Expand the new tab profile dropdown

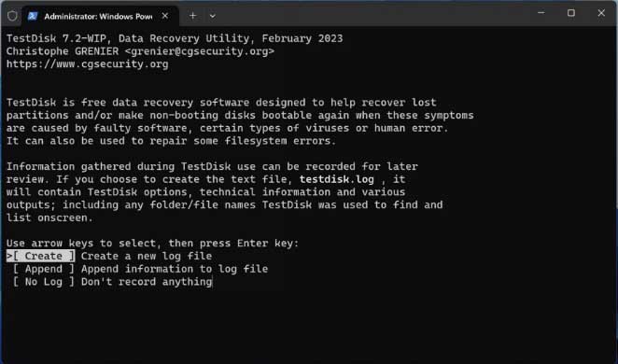[213, 16]
